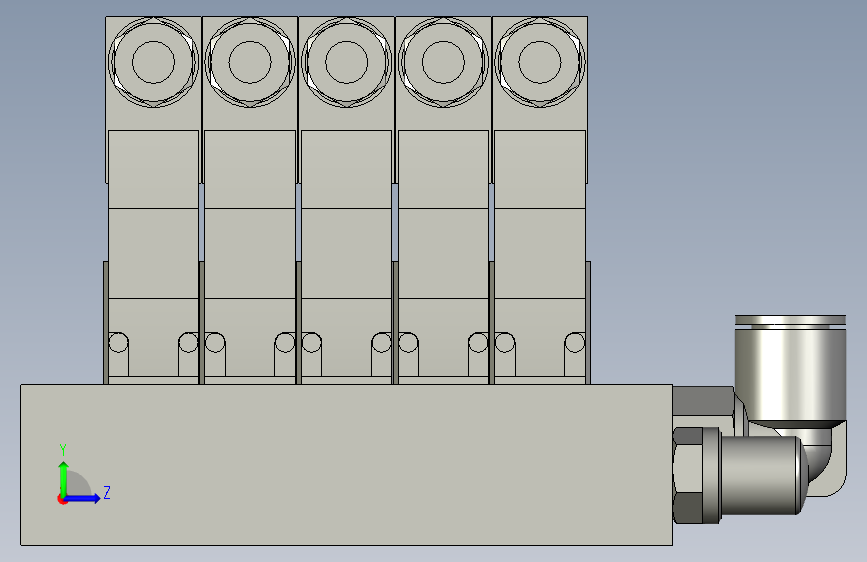Select the horizontal cylindrical plug beside the manifold
This screenshot has height=562, width=867.
coord(764,475)
